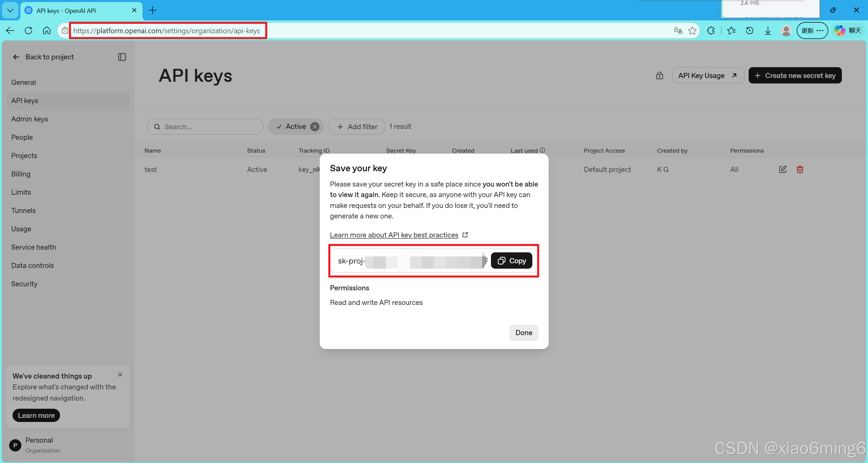Open Data controls section
Screen dimensions: 868x463
(x=68, y=266)
